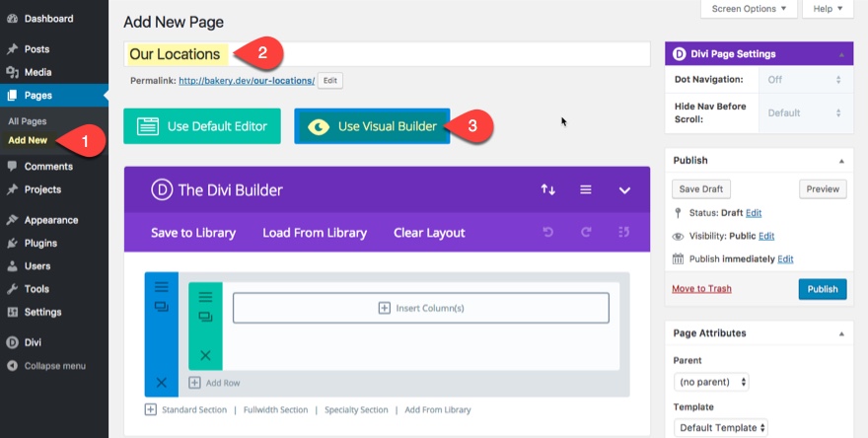
Task: Collapse the Page Attributes panel
Action: click(841, 333)
